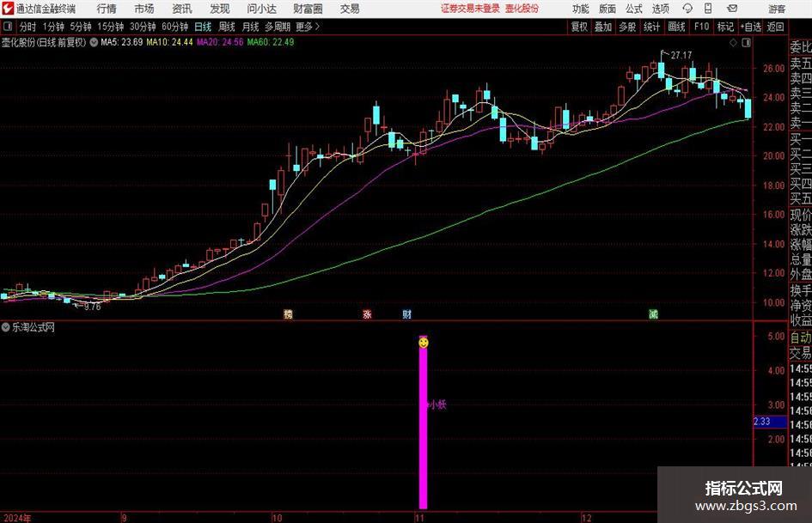The width and height of the screenshot is (812, 523).
Task: Switch to 分时 chart
Action: tap(27, 27)
